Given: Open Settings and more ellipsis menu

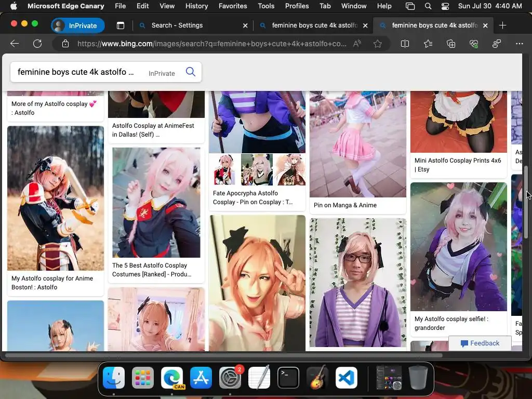Looking at the screenshot, I should point(520,44).
